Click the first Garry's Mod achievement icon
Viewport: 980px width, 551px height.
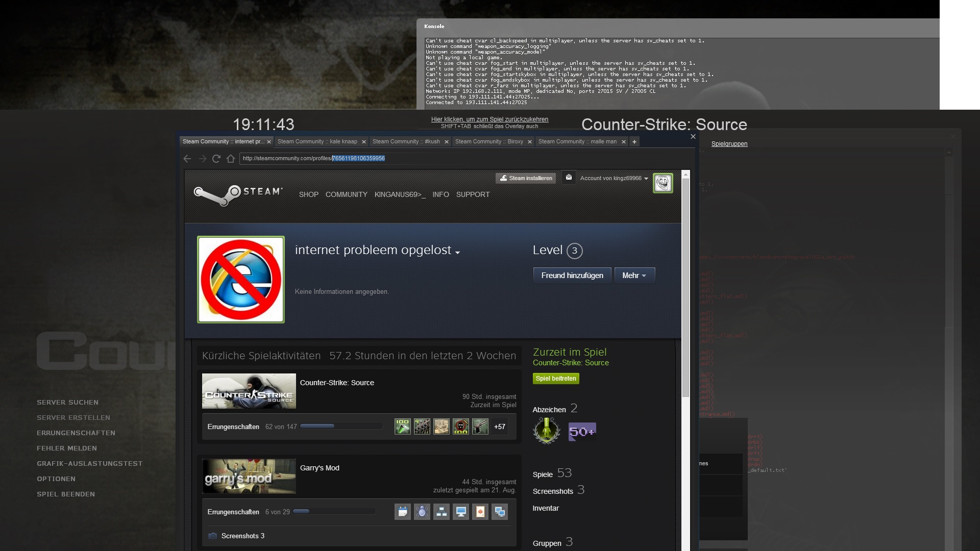coord(402,512)
